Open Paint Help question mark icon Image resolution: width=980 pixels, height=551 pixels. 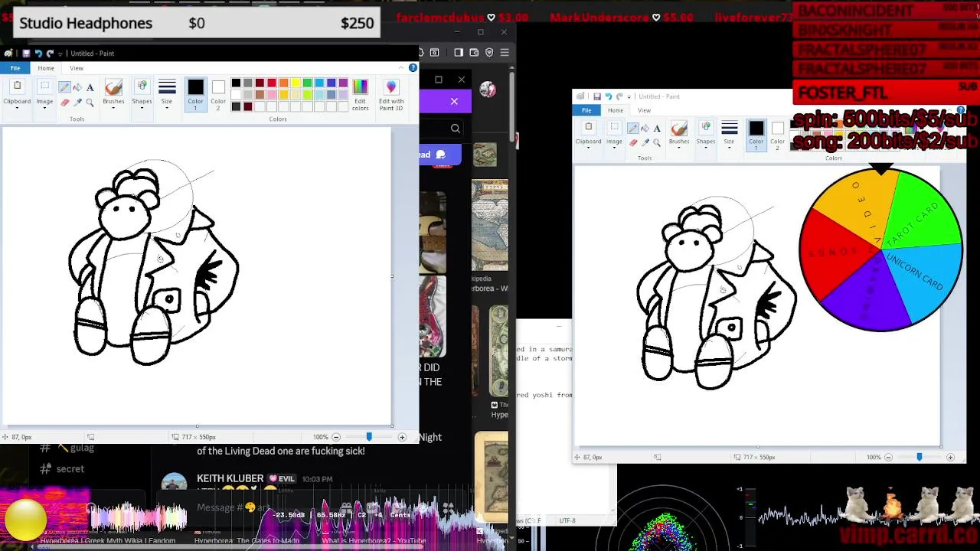413,68
